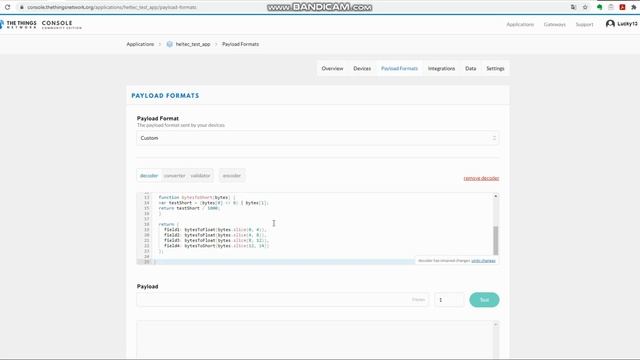Click the green Test button

(x=484, y=300)
